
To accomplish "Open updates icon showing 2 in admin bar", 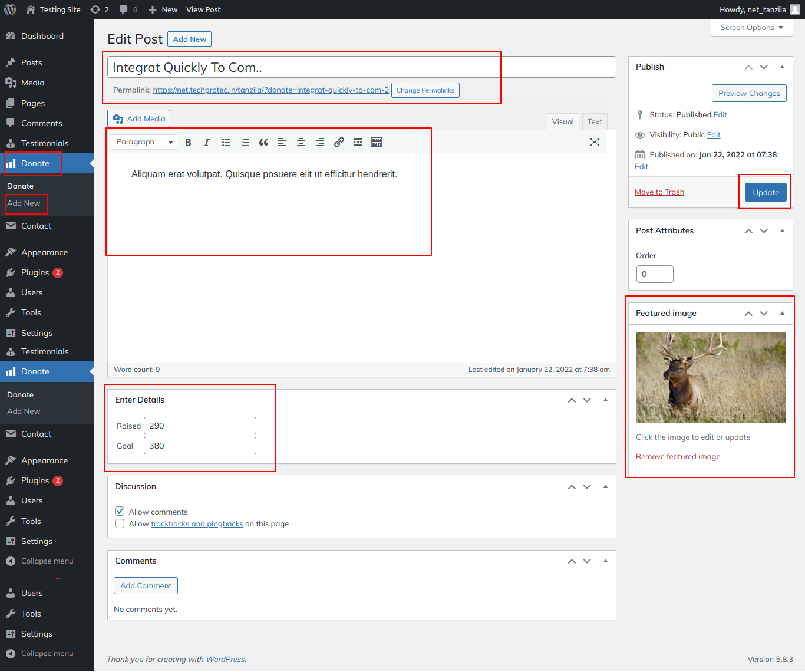I will pyautogui.click(x=100, y=9).
